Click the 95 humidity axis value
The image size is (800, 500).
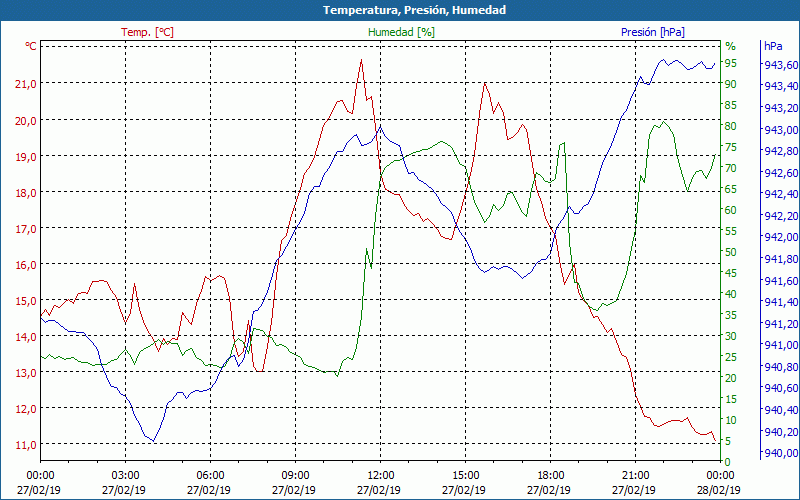(x=731, y=63)
